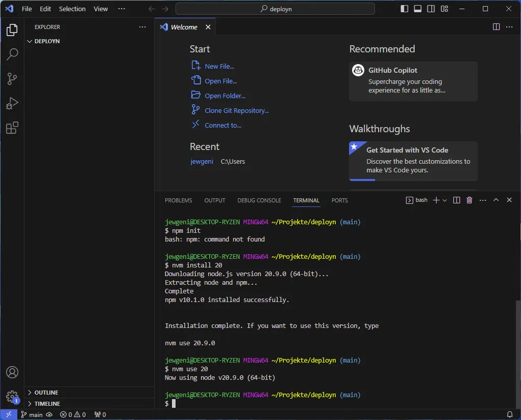Select the bash terminal instance
This screenshot has width=521, height=420.
[x=417, y=200]
